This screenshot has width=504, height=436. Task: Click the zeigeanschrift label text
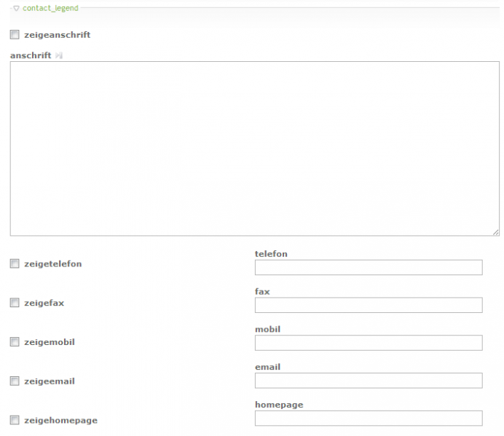click(x=57, y=34)
